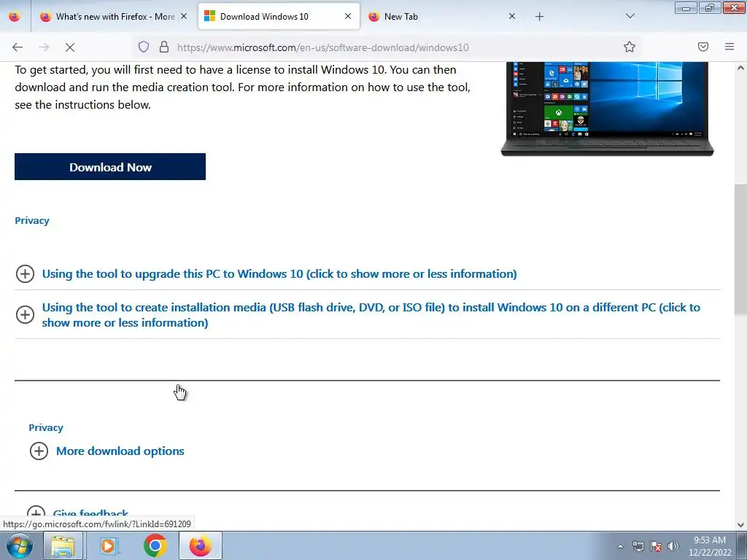Close the Download Windows 10 tab

[x=348, y=16]
